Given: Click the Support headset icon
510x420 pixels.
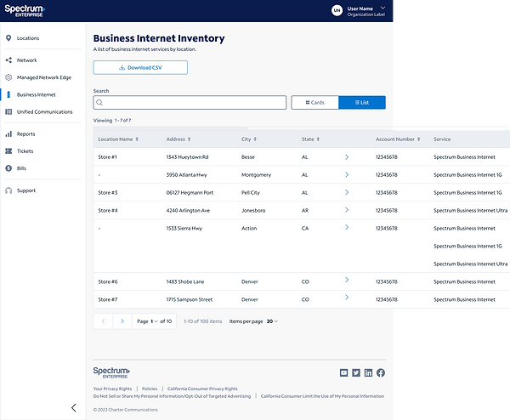Looking at the screenshot, I should [8, 190].
